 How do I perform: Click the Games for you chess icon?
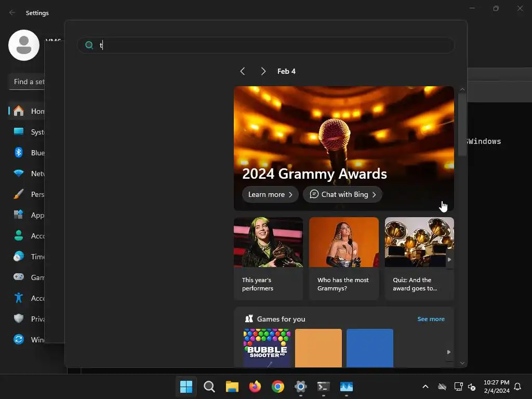[x=249, y=318]
